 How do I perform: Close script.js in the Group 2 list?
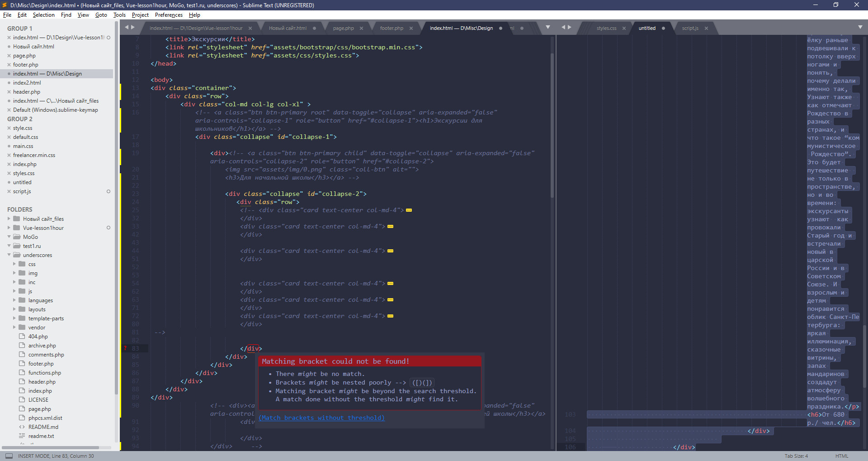[x=9, y=191]
